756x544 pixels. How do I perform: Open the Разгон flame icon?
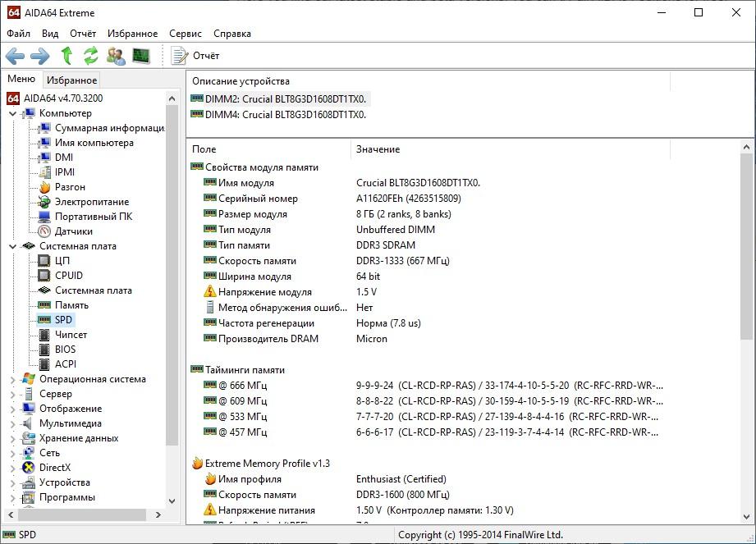[44, 187]
